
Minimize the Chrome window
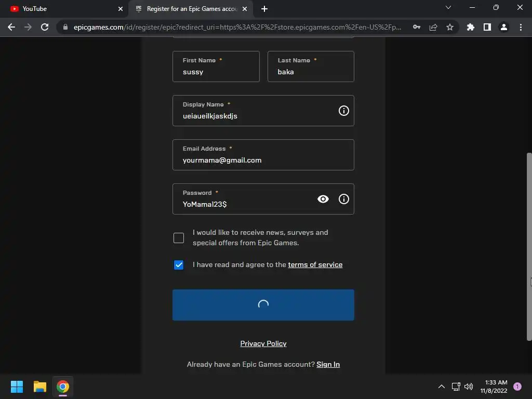472,7
